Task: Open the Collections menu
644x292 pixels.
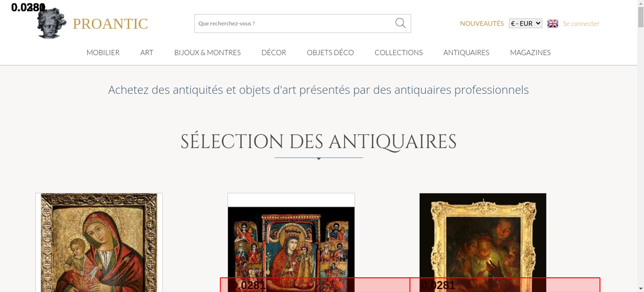Action: pyautogui.click(x=398, y=52)
